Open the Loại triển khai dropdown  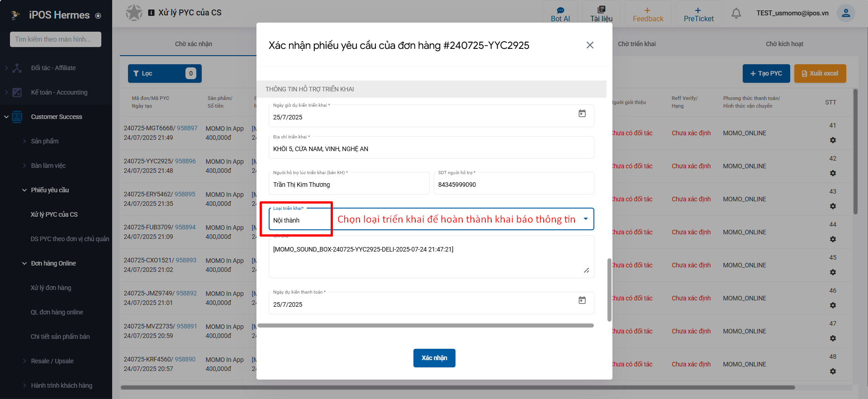coord(585,219)
